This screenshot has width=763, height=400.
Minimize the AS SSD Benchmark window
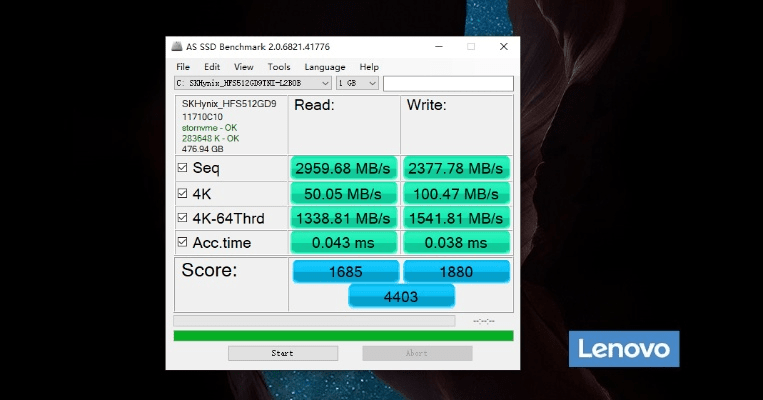click(x=440, y=47)
